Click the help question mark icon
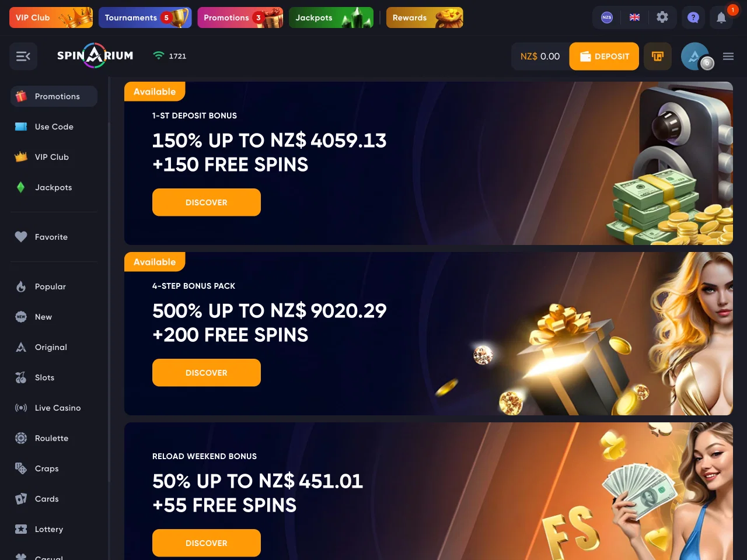Viewport: 747px width, 560px height. [693, 17]
